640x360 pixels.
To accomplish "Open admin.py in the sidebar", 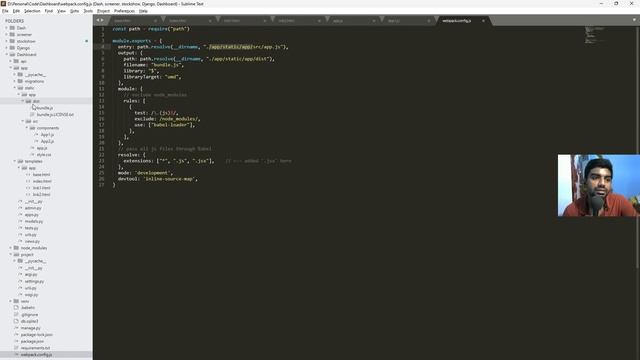I will click(x=33, y=208).
